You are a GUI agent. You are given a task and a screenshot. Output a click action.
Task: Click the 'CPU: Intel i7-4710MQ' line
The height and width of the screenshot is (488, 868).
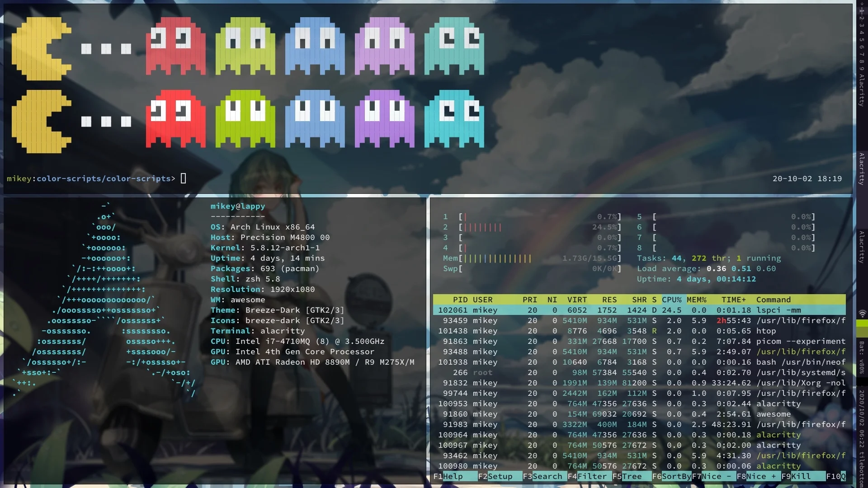pyautogui.click(x=297, y=341)
